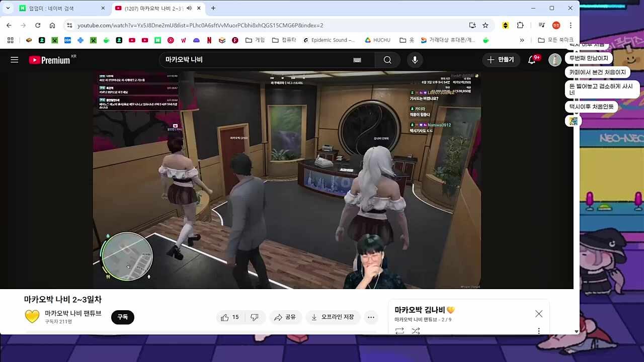Share the video via 공유 button
This screenshot has height=362, width=644.
[x=285, y=317]
